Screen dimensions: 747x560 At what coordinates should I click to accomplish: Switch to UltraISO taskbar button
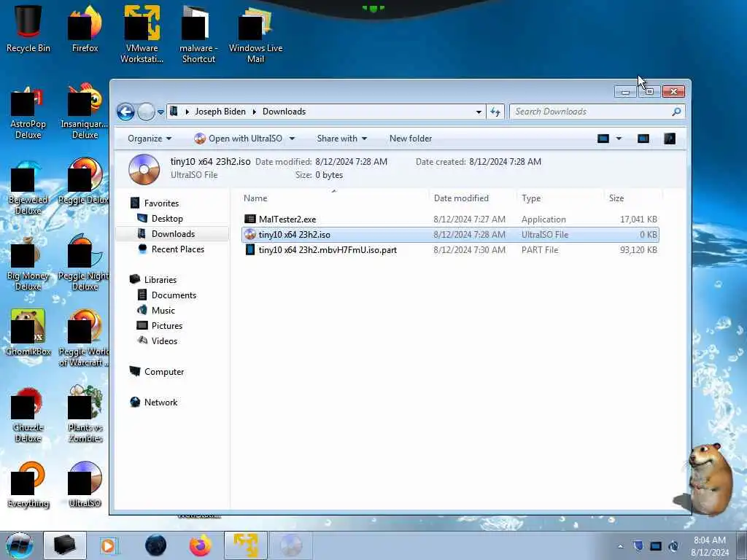(291, 545)
